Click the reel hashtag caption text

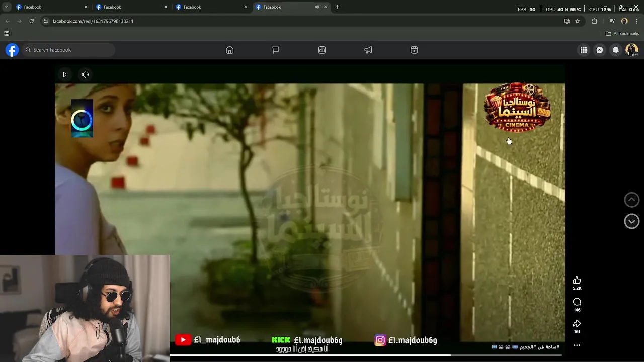tap(526, 347)
